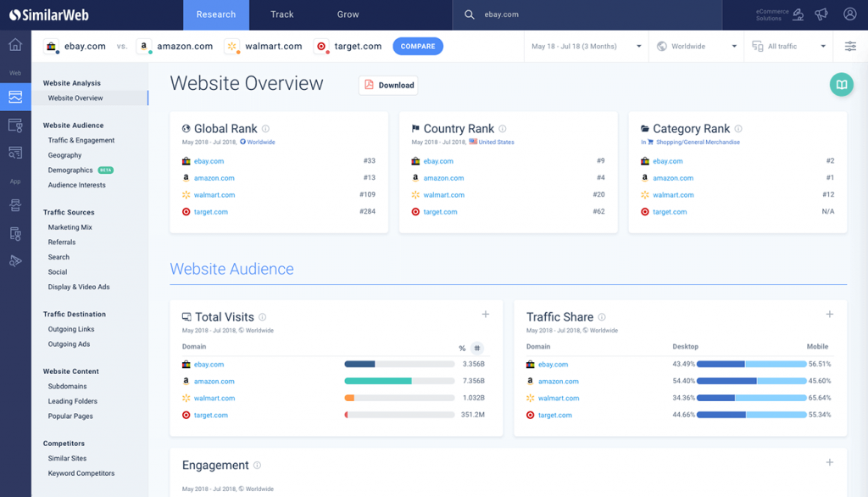Switch Total Visits to percentage view
Screen dimensions: 868x497
pos(462,348)
